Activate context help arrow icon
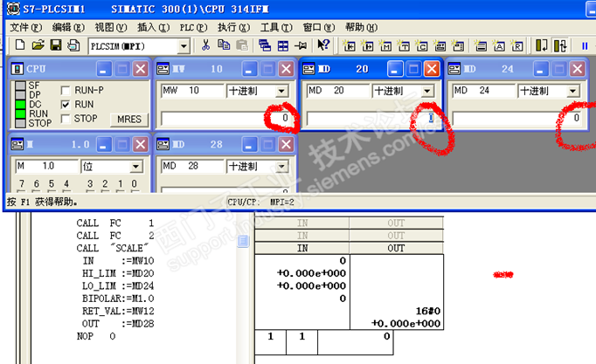The width and height of the screenshot is (596, 364). click(x=323, y=45)
